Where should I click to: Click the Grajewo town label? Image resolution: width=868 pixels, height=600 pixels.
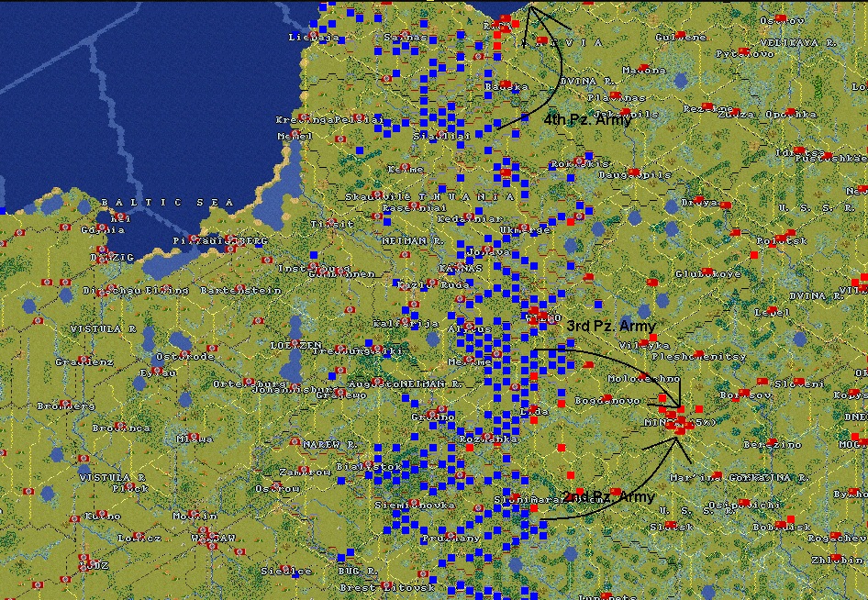point(341,394)
